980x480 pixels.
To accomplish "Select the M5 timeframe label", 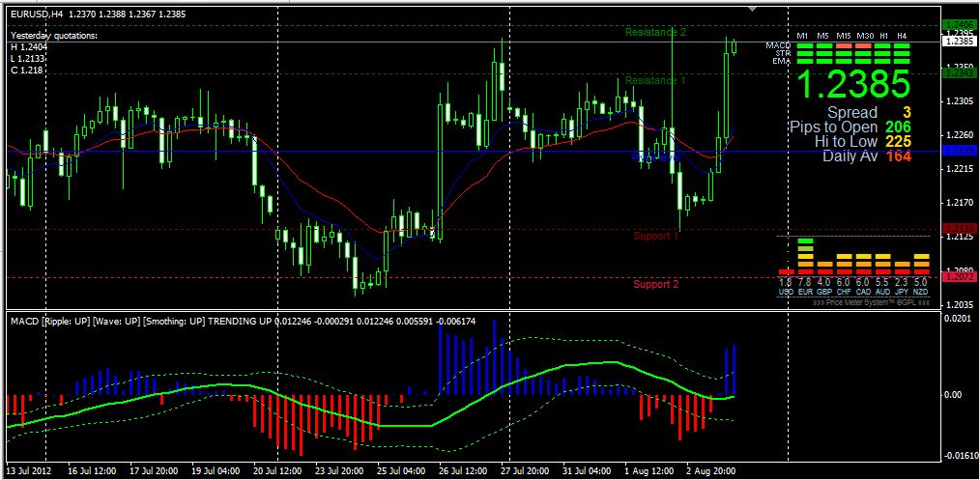I will pos(822,36).
